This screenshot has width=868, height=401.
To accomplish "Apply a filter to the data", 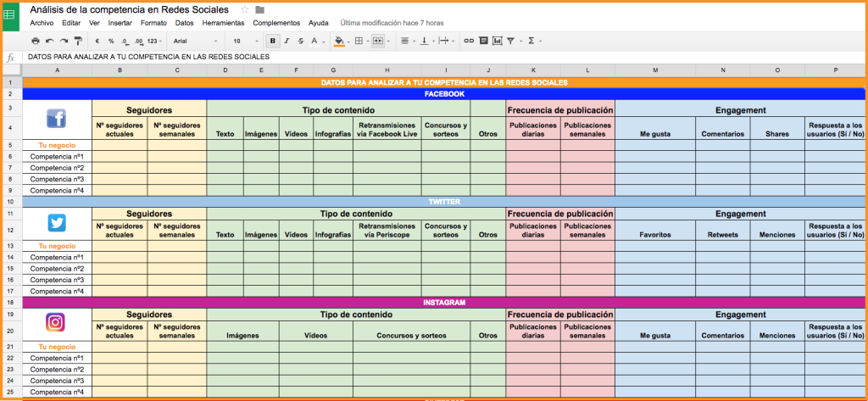I will tap(511, 41).
